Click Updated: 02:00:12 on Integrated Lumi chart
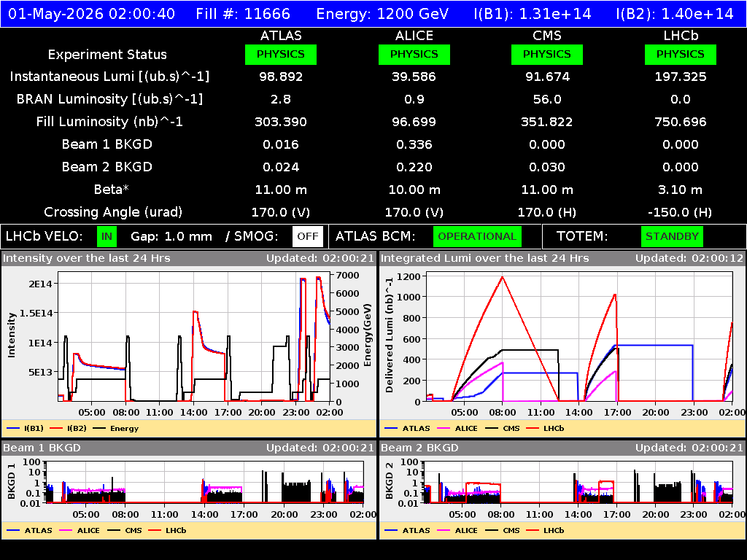This screenshot has height=560, width=747. [x=689, y=258]
